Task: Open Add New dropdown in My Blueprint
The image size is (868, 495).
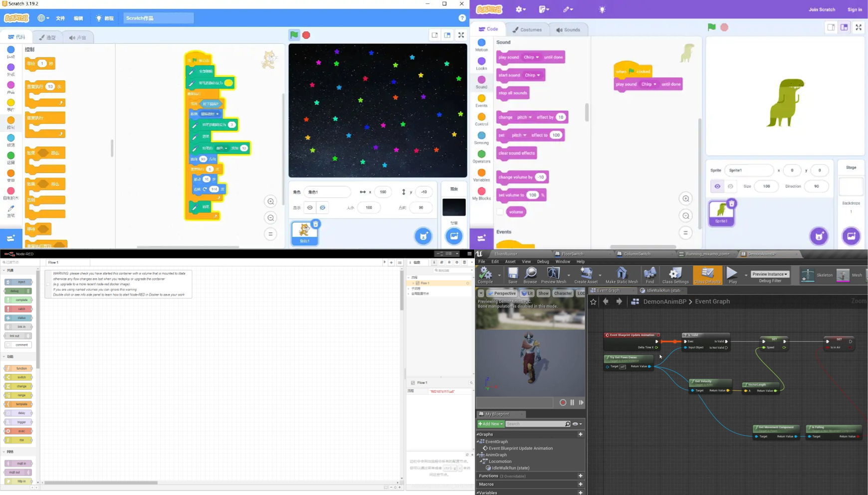Action: [x=490, y=424]
